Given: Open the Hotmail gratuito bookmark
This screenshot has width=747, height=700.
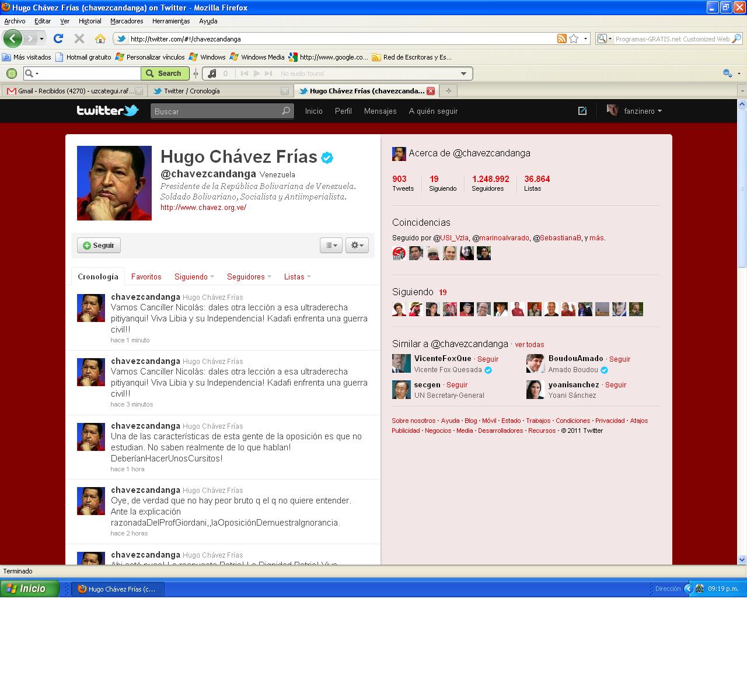Looking at the screenshot, I should pos(83,57).
